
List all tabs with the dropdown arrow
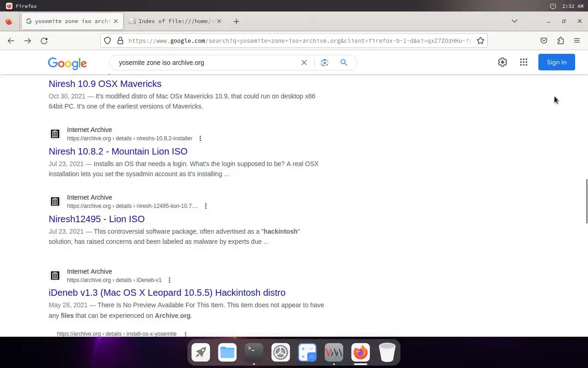pos(514,21)
